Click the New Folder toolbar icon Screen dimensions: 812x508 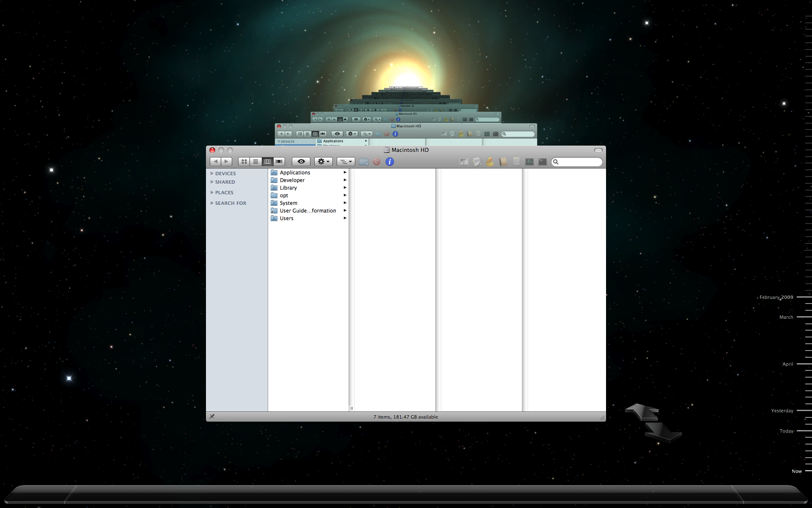363,162
